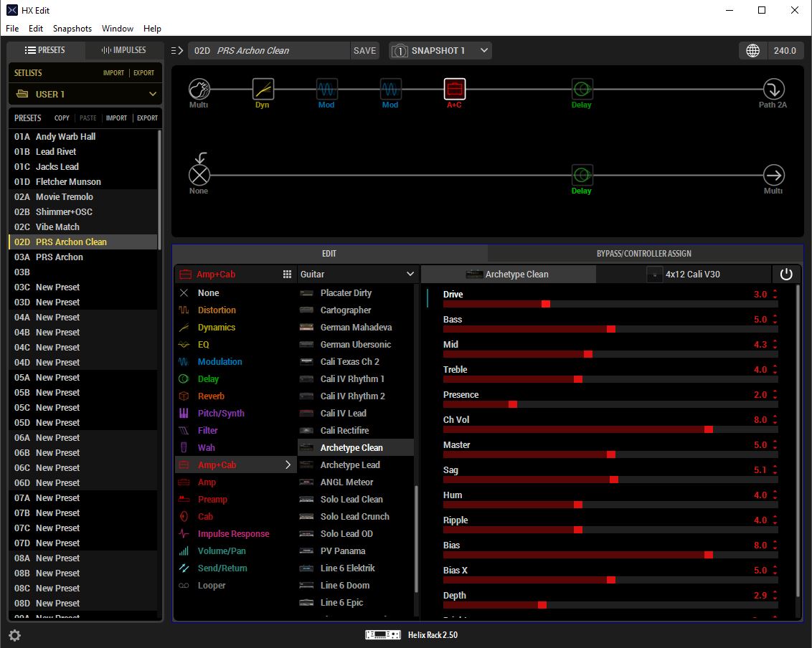This screenshot has width=812, height=648.
Task: Pick the PV Panama amp model
Action: 356,551
